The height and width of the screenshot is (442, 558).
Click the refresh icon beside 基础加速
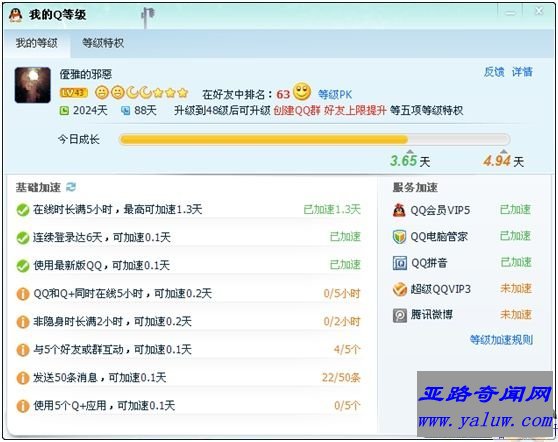(x=71, y=187)
